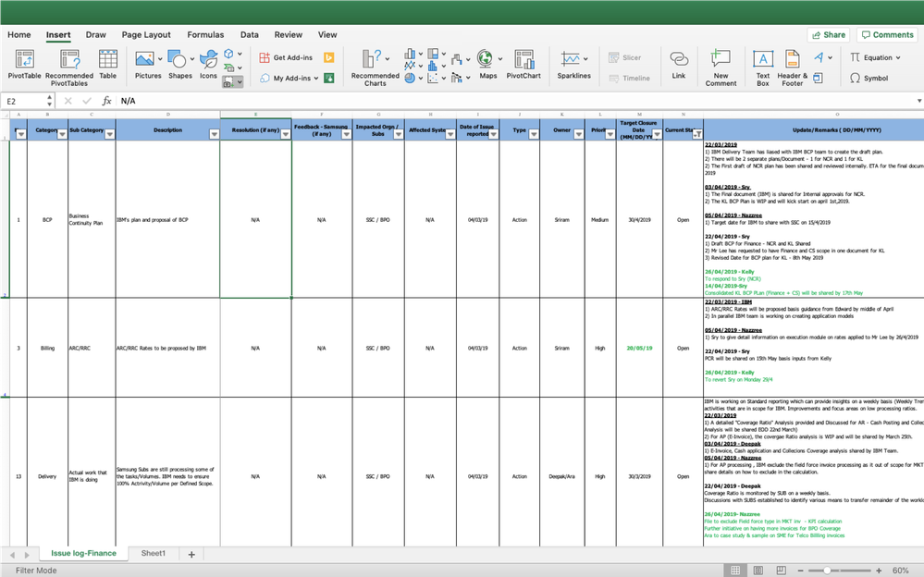Click the Name Box field
924x577 pixels.
[23, 101]
